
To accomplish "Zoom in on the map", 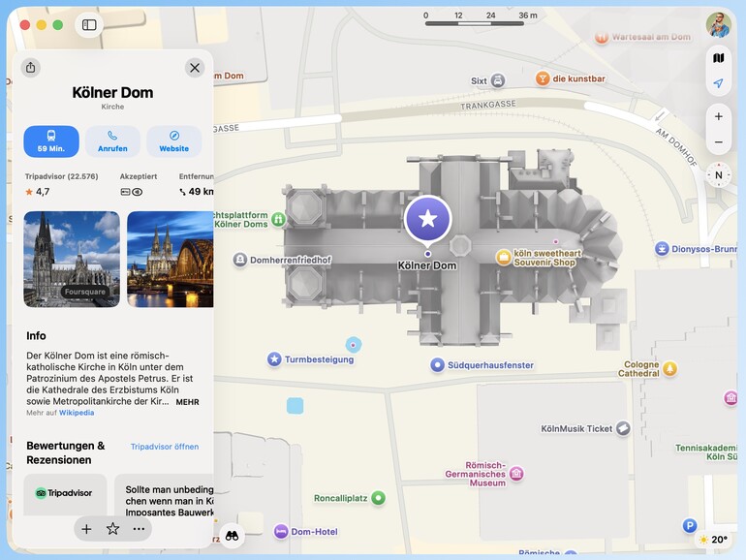I will tap(719, 116).
